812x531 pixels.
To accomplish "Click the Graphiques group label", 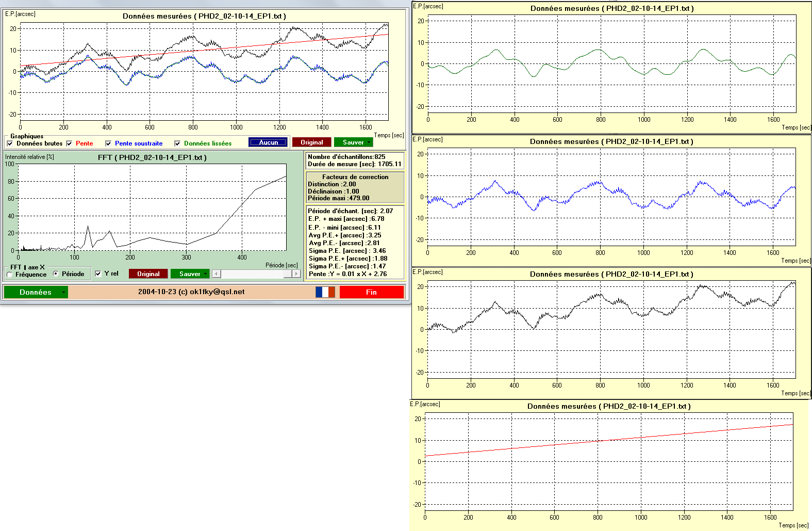I will (x=27, y=136).
